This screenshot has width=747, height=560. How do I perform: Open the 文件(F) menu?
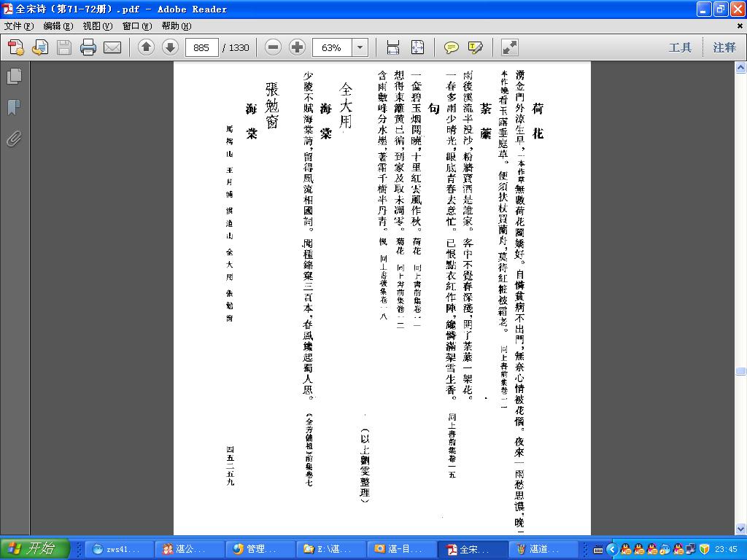pyautogui.click(x=19, y=26)
